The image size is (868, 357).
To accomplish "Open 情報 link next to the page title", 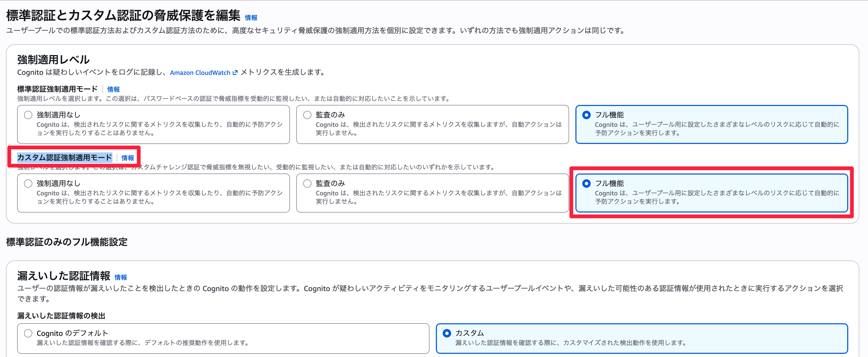I will [x=251, y=18].
